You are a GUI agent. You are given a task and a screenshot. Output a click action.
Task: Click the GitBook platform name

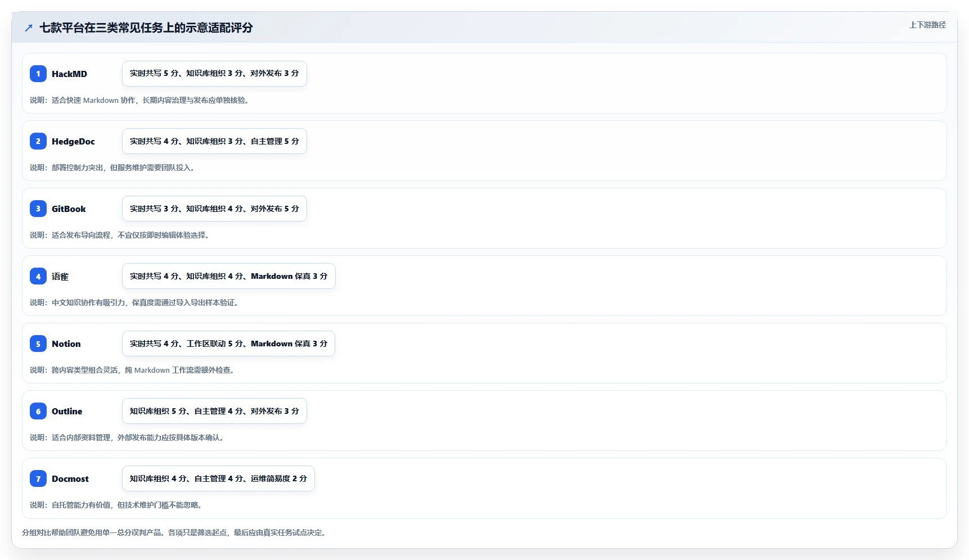coord(69,209)
